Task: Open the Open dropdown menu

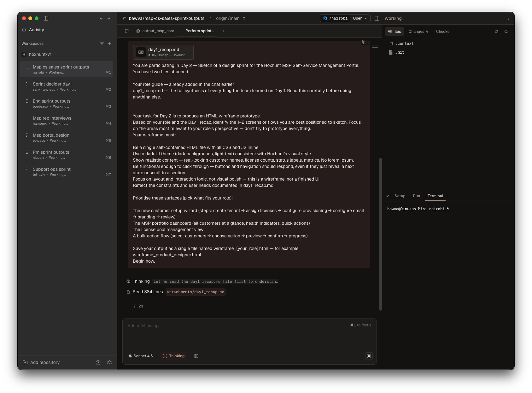Action: (x=360, y=18)
